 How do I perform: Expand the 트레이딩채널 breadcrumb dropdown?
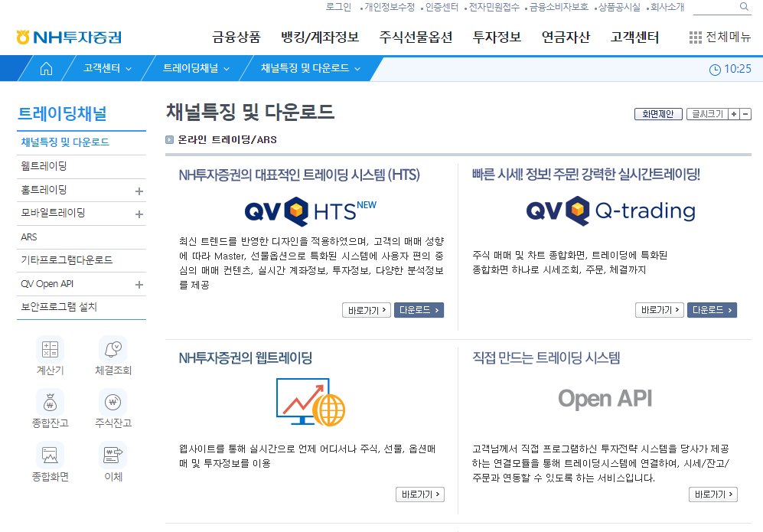227,69
